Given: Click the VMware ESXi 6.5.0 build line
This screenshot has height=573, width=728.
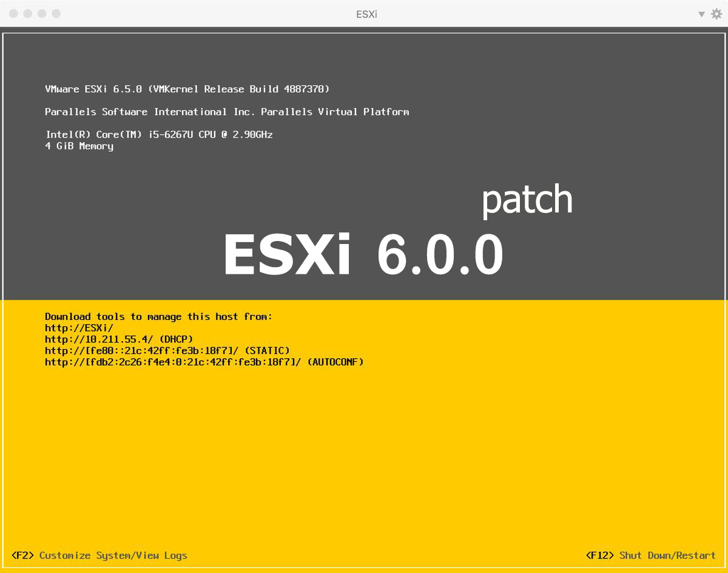Looking at the screenshot, I should [x=187, y=89].
